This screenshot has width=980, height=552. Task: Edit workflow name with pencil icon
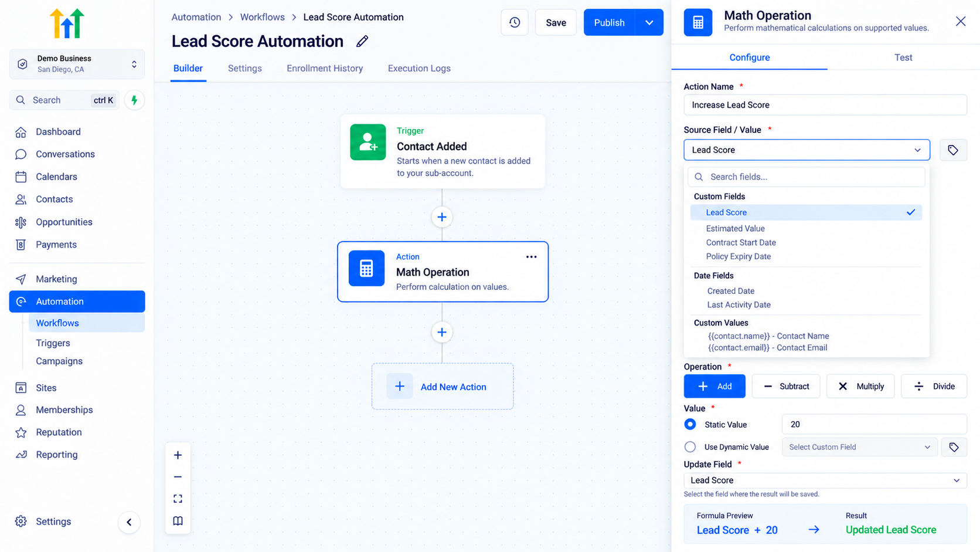[362, 41]
